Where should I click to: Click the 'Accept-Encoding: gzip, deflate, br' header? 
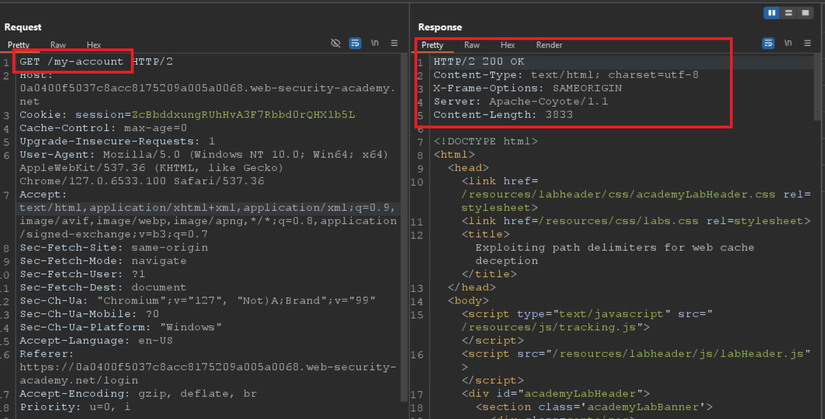point(138,394)
